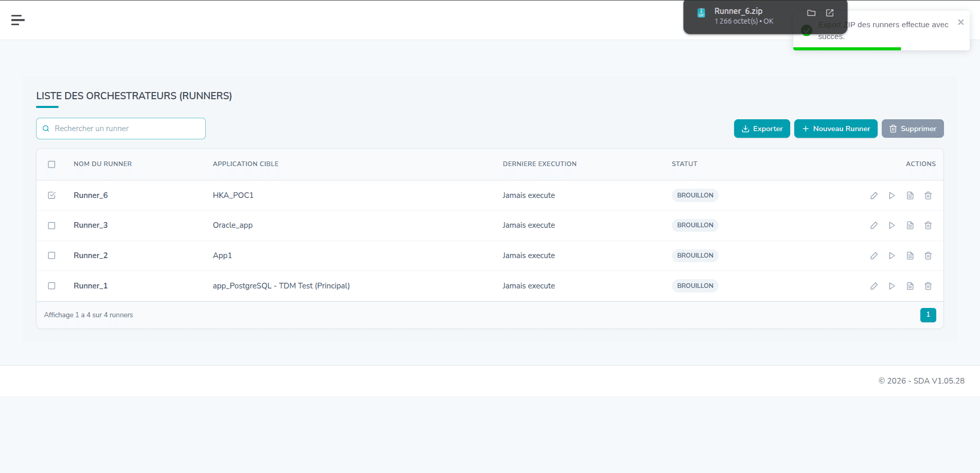Check the Runner_1 checkbox
Viewport: 980px width, 473px height.
(51, 286)
